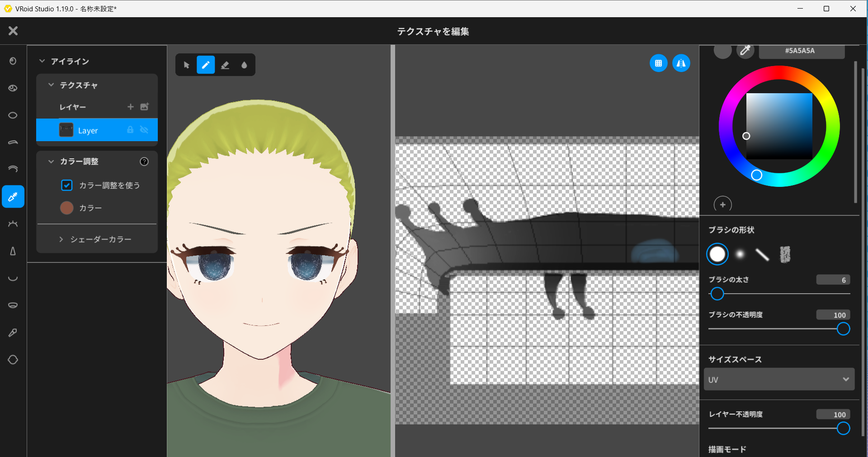Select the airbrush soft brush shape

click(x=740, y=255)
